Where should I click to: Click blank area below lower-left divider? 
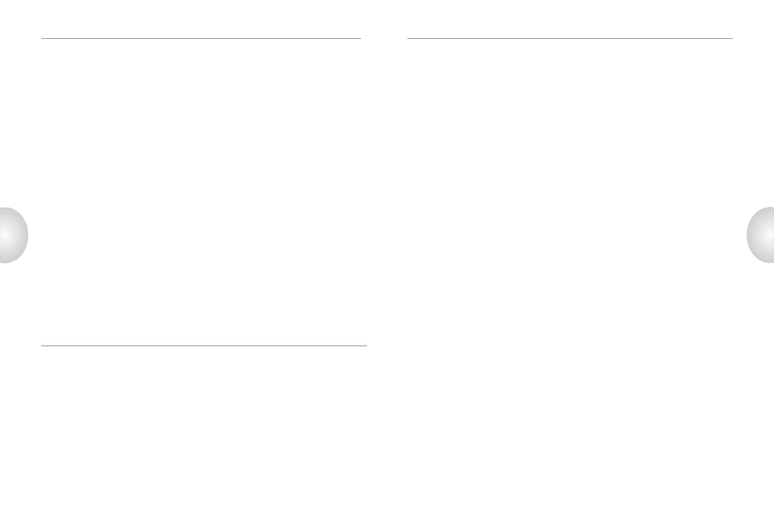pyautogui.click(x=204, y=435)
